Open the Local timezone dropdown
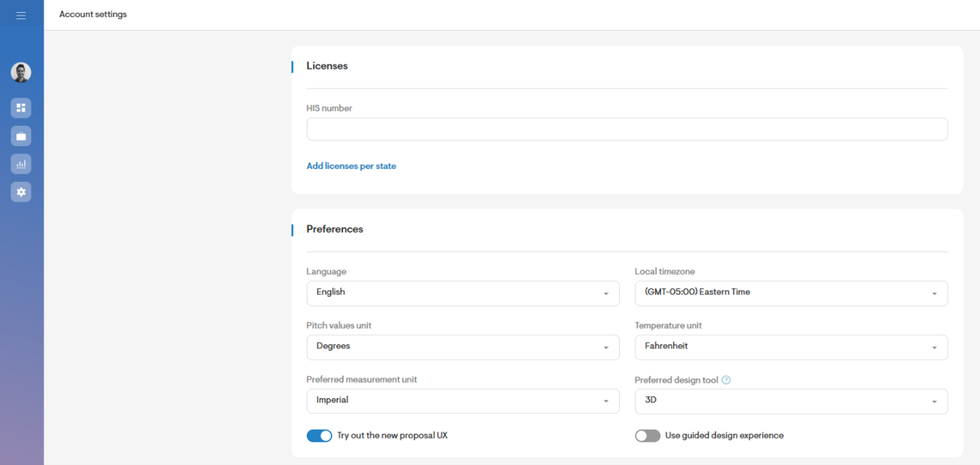This screenshot has width=980, height=465. click(790, 293)
